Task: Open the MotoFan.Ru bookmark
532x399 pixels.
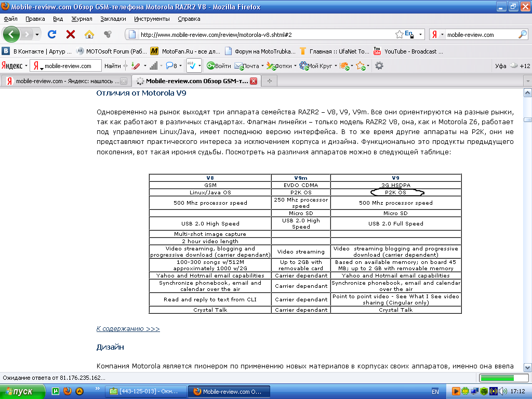Action: coord(185,51)
